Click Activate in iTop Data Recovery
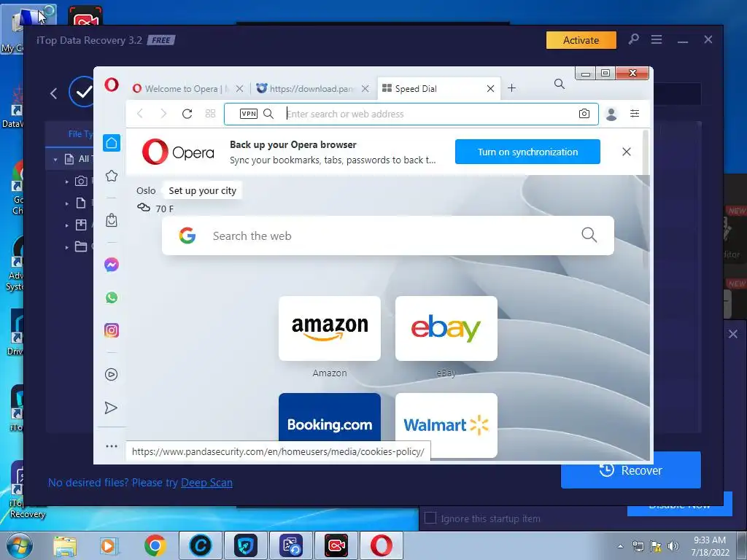 pos(581,40)
